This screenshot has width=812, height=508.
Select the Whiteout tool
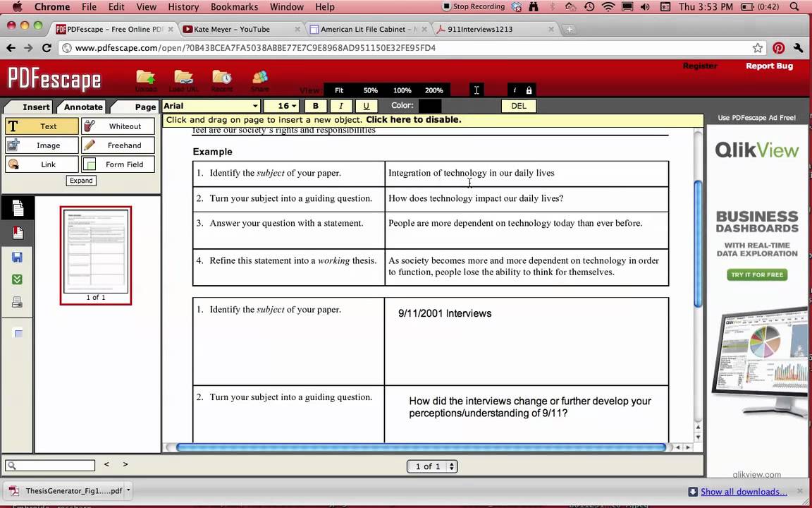click(118, 126)
